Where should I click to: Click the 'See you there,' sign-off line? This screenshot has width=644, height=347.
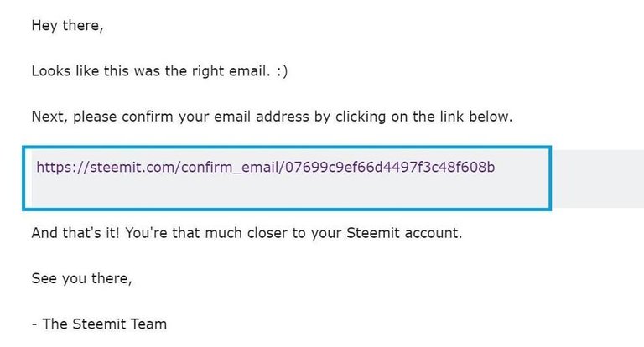81,278
